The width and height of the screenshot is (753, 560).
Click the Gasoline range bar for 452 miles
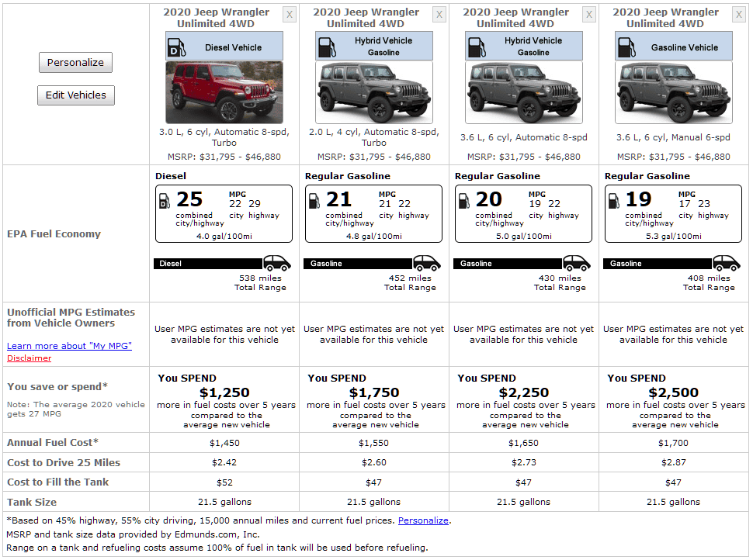pos(358,264)
